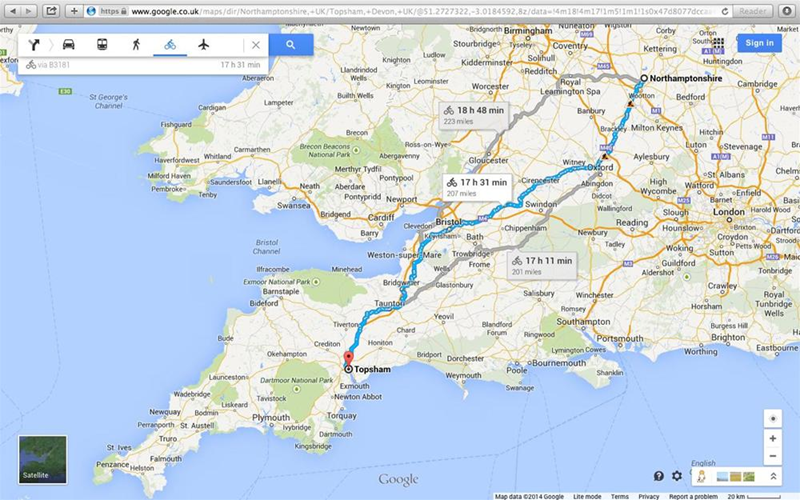
Task: Select the walking travel mode
Action: 136,45
